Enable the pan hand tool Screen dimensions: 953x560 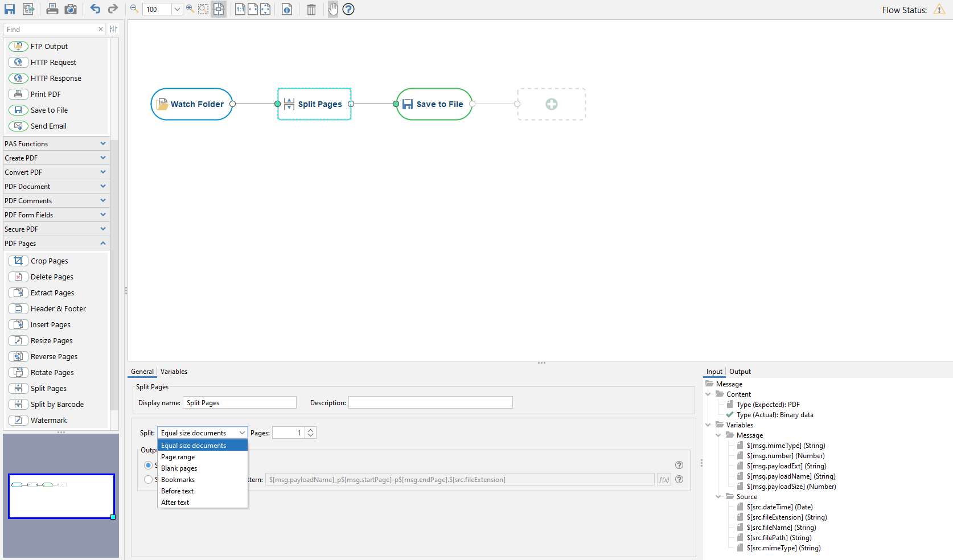[x=332, y=9]
